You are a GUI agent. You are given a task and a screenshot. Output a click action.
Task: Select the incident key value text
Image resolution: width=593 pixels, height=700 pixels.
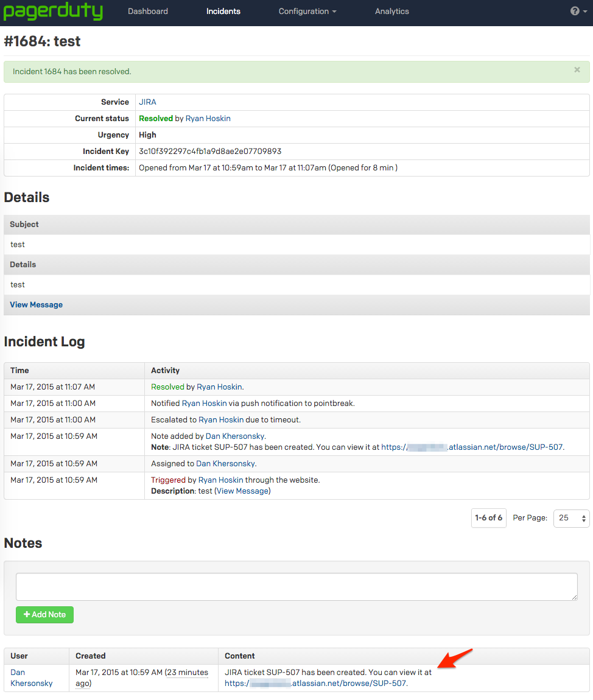point(210,152)
